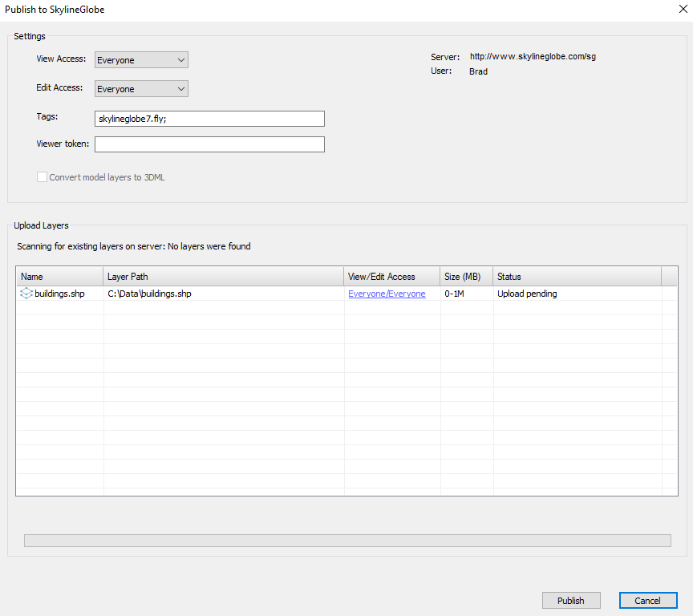Click the View/Edit Access column header

pyautogui.click(x=391, y=277)
